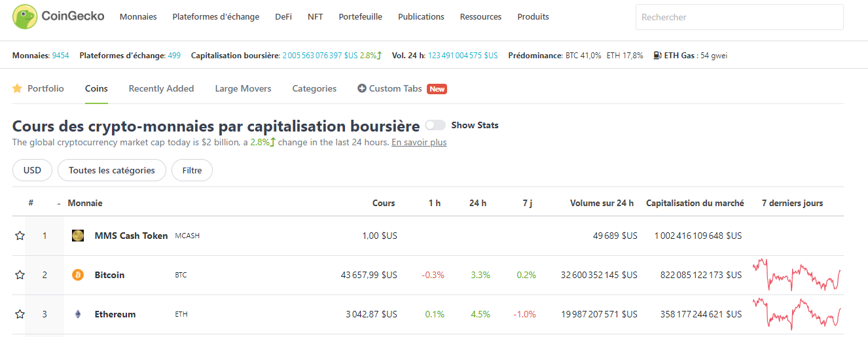Click the MMS Cash Token coin icon
868x337 pixels.
(78, 236)
